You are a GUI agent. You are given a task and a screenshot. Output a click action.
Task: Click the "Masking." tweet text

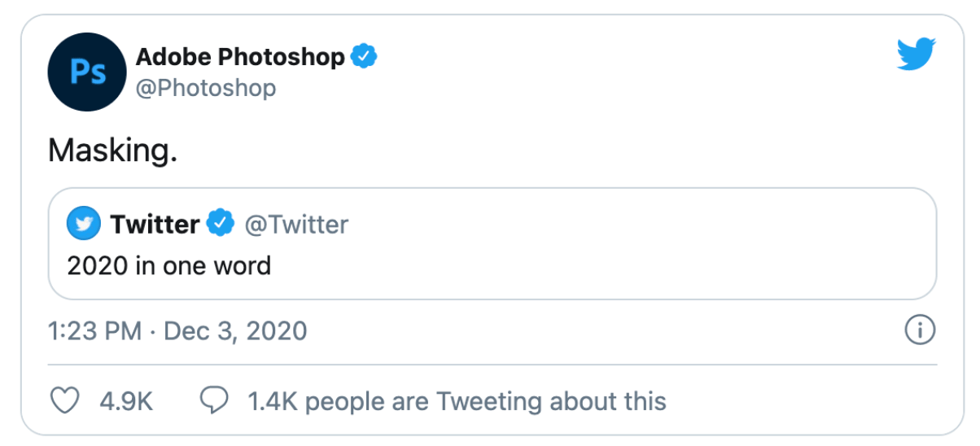112,151
